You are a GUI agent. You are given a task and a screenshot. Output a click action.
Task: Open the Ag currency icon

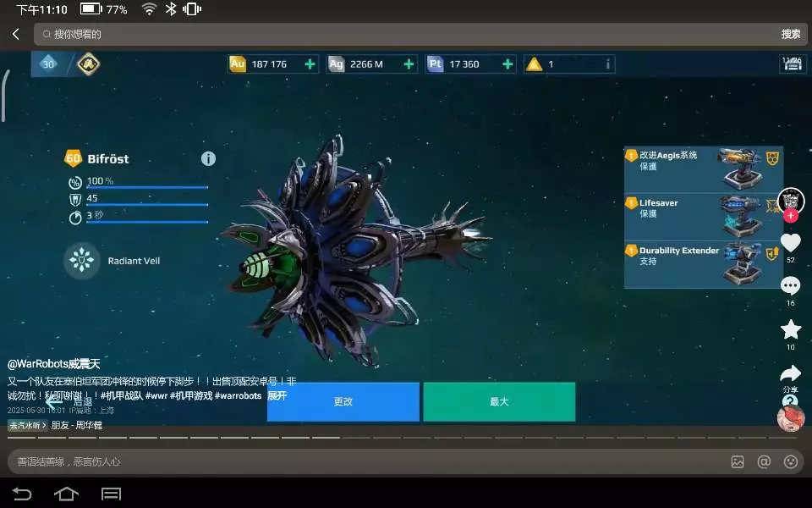click(336, 64)
